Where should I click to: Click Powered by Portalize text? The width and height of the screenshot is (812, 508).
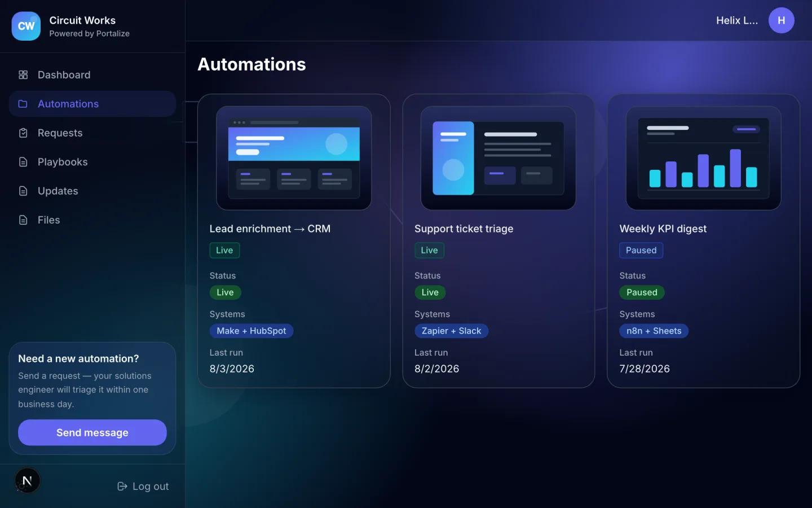point(89,34)
